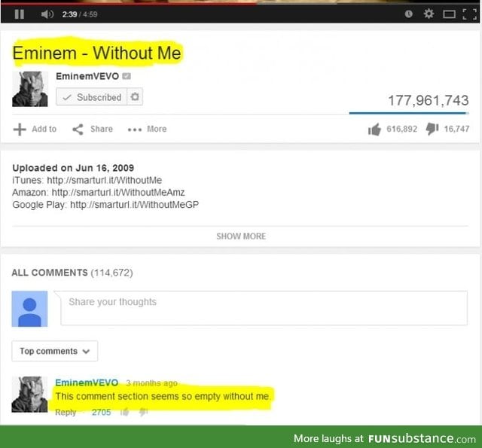The height and width of the screenshot is (448, 482).
Task: Share the video
Action: coord(93,129)
